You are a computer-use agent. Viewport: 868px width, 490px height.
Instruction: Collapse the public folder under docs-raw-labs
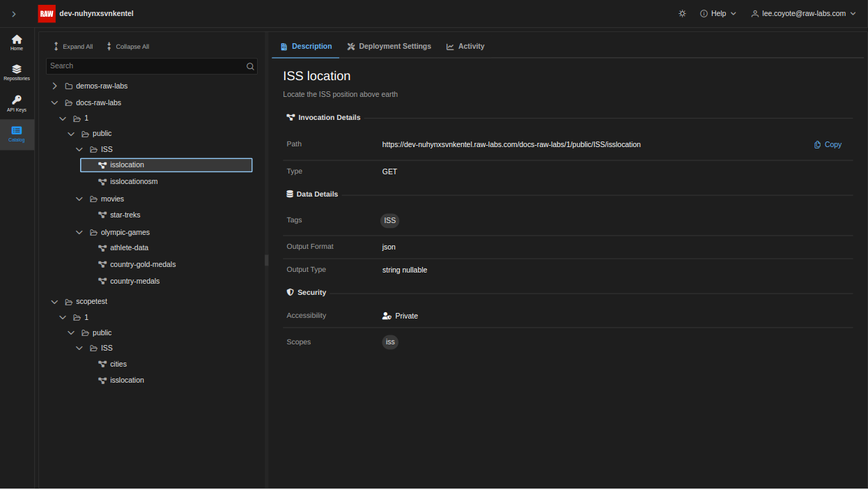[x=71, y=134]
